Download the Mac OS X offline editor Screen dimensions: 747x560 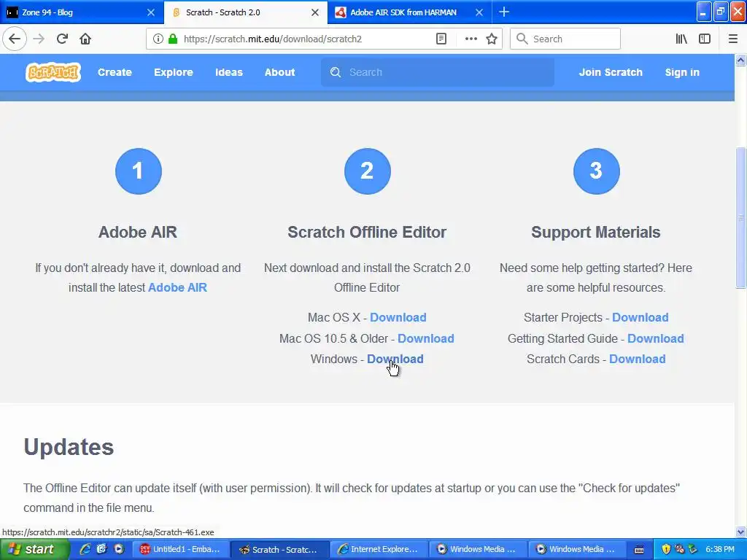pyautogui.click(x=398, y=318)
